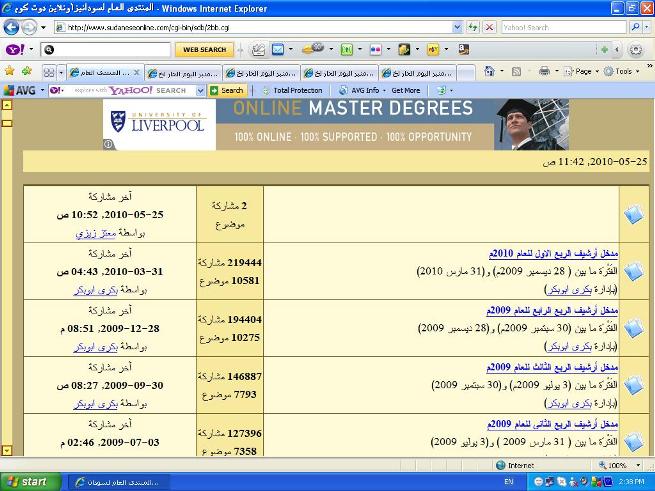Screen dimensions: 655x491
Task: Click the EN language indicator on taskbar
Action: (x=508, y=482)
